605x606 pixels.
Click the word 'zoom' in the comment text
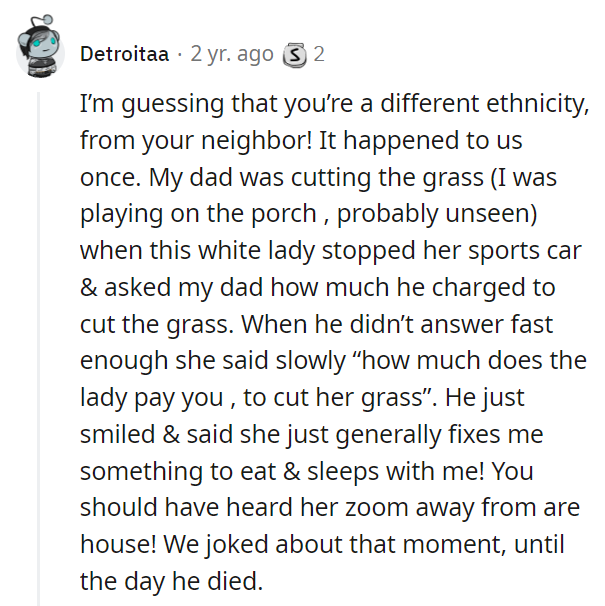(x=377, y=508)
